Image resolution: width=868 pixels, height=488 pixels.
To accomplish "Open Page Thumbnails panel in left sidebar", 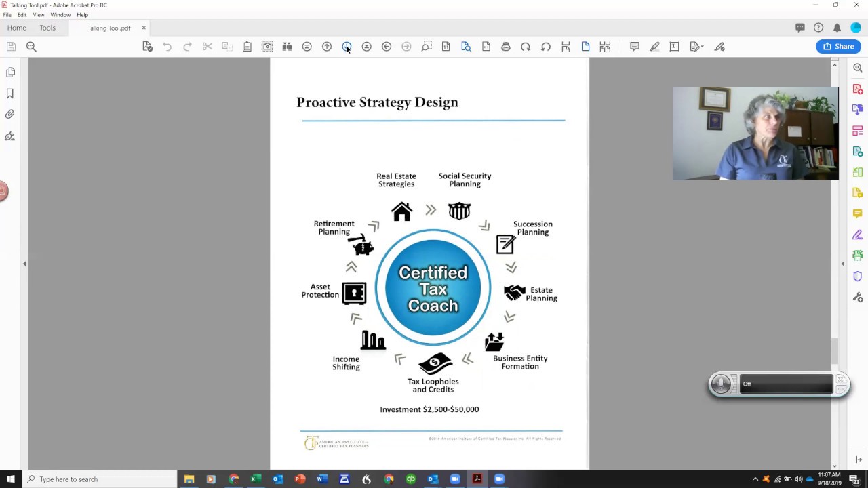I will (x=10, y=72).
